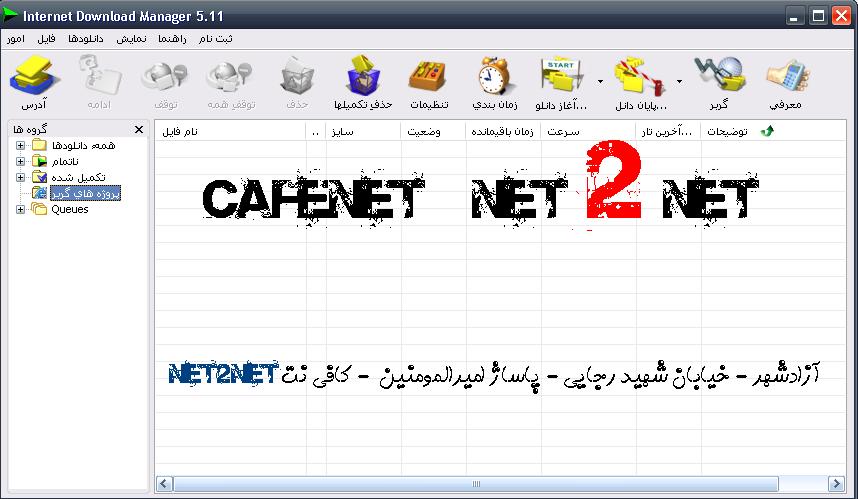Open the Stop Queue dropdown arrow

point(679,82)
